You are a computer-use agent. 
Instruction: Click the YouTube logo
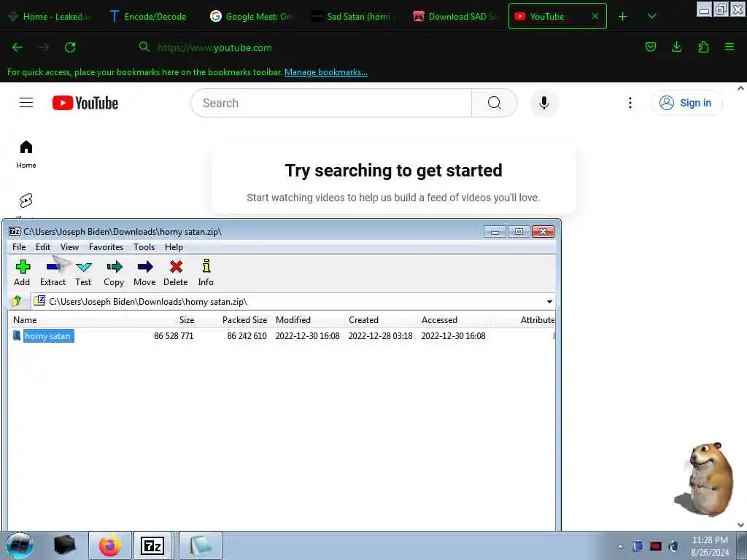[85, 103]
